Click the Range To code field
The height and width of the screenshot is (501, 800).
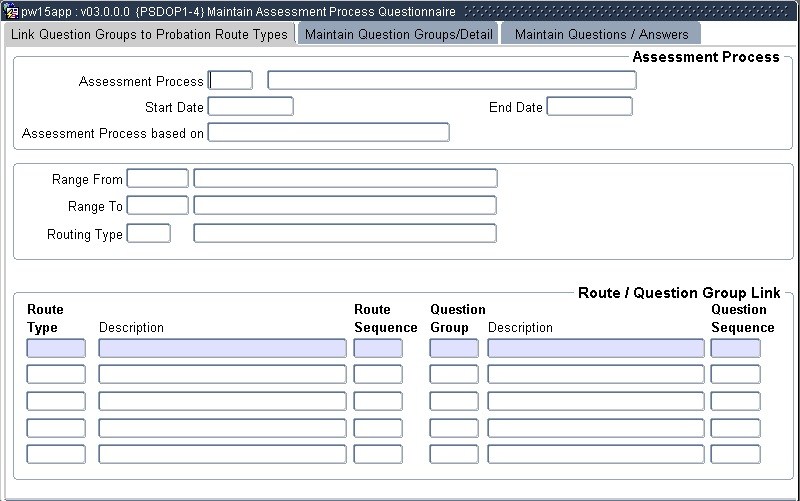[157, 206]
